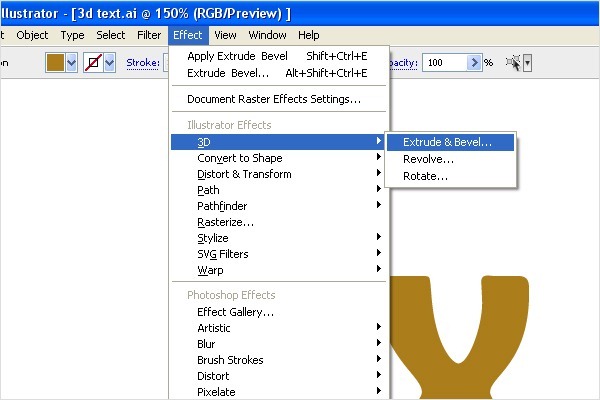Open the Help menu
600x400 pixels.
(308, 35)
